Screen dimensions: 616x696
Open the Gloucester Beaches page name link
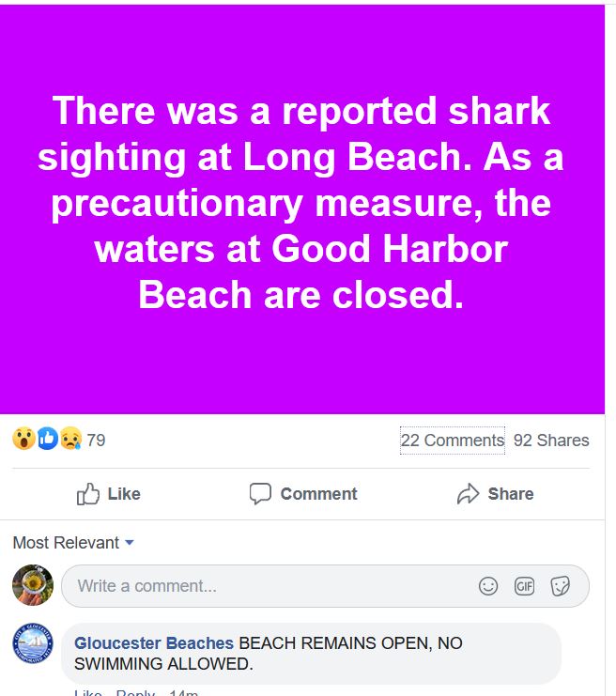coord(154,643)
